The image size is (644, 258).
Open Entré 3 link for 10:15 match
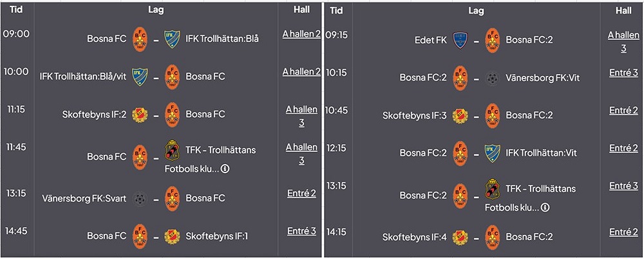623,73
